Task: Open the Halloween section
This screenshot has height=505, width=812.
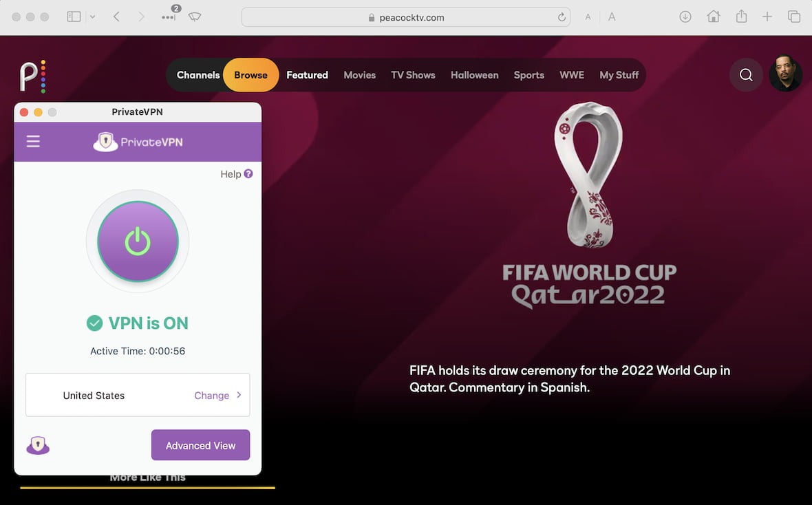Action: 474,75
